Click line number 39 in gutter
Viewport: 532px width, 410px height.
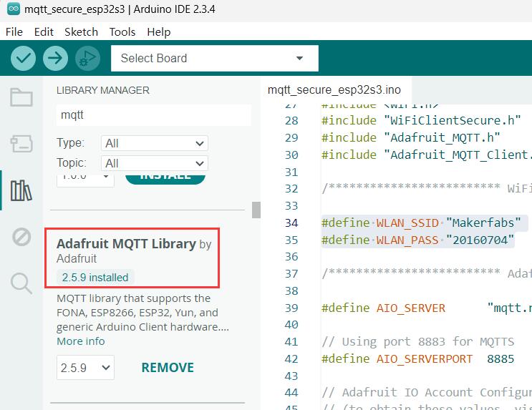click(291, 308)
